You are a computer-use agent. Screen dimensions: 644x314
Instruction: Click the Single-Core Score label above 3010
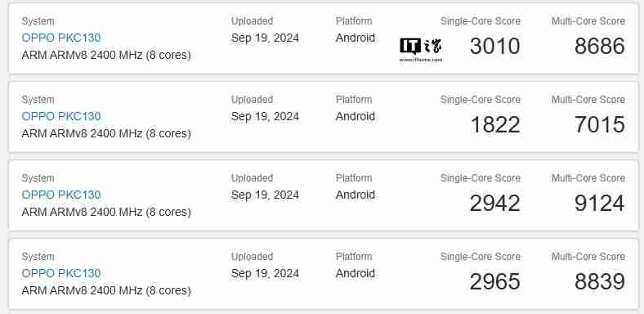pos(480,21)
